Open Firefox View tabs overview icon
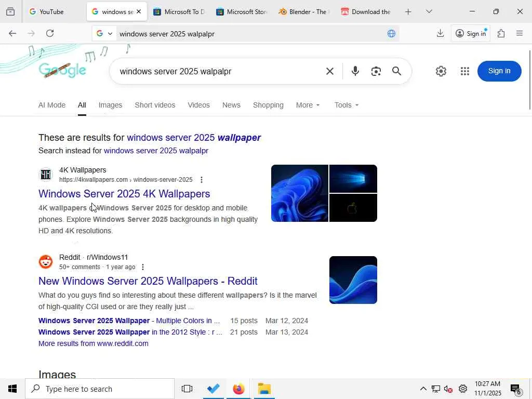The width and height of the screenshot is (532, 399). (10, 11)
